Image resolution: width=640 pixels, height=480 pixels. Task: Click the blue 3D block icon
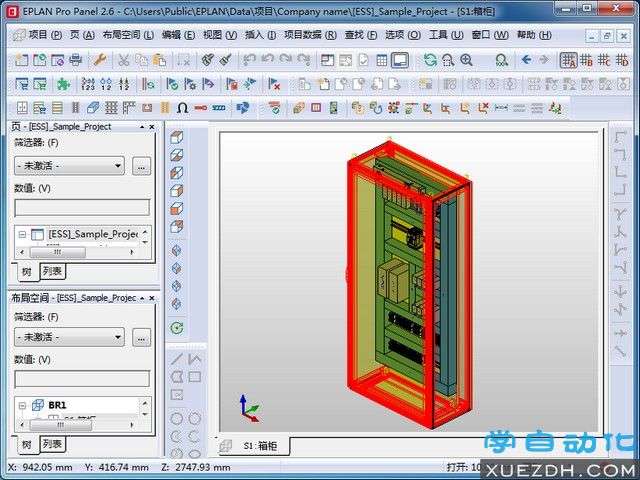tap(93, 108)
